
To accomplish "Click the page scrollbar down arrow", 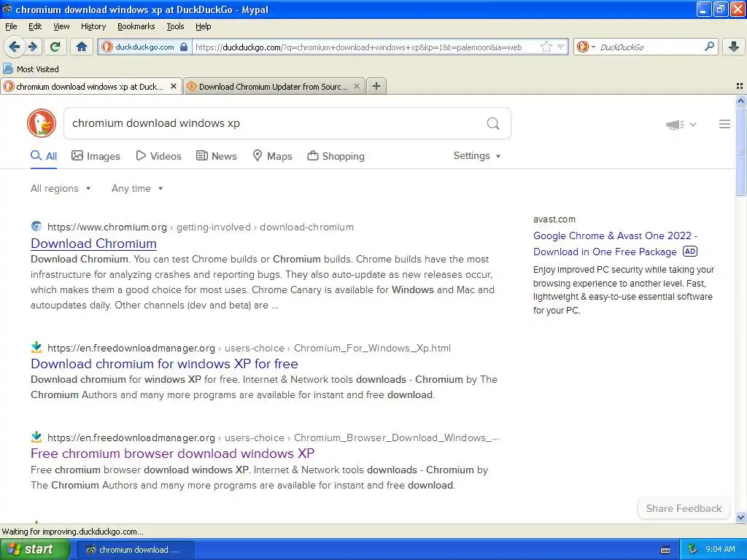I will coord(740,518).
